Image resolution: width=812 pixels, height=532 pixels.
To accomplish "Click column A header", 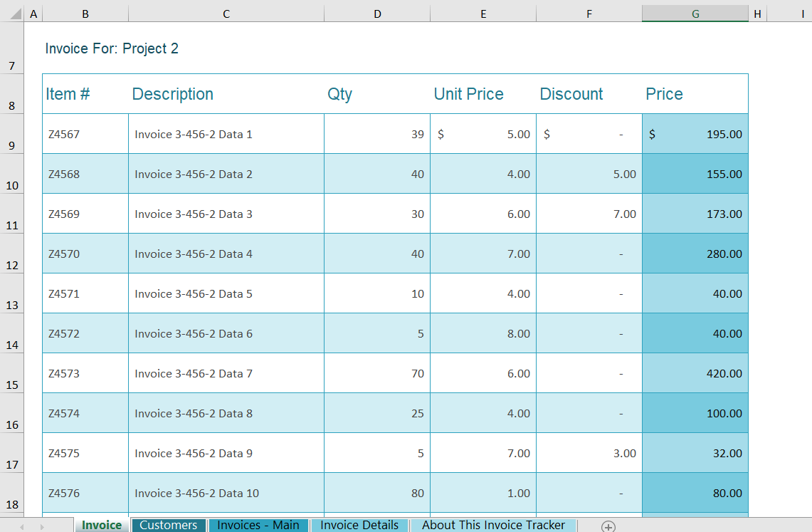I will (x=33, y=14).
